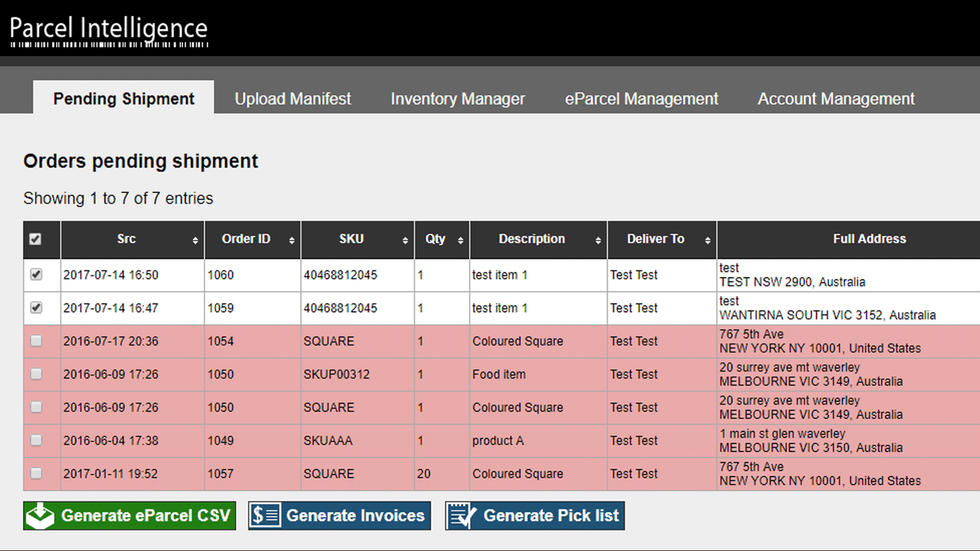Click the Orders pending shipment heading
Viewport: 980px width, 551px height.
pos(141,161)
